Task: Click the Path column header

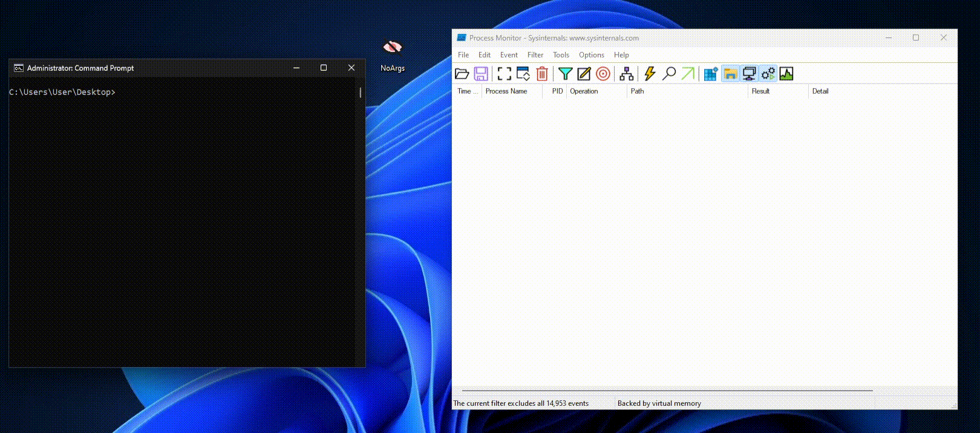Action: point(687,91)
